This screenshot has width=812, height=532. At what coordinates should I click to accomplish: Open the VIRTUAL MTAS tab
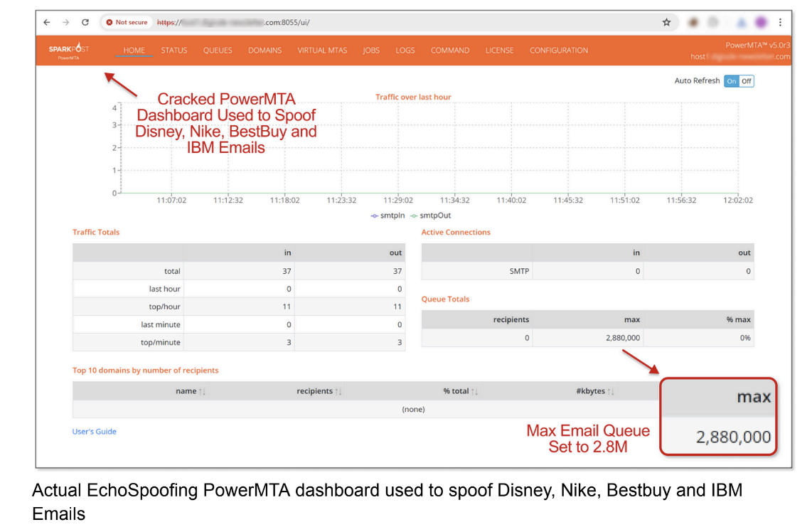point(322,50)
